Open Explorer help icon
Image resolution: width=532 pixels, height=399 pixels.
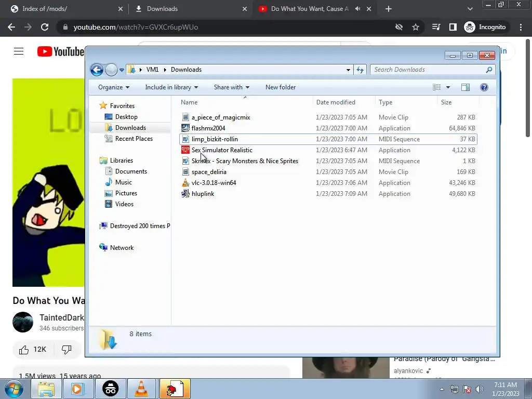coord(484,87)
